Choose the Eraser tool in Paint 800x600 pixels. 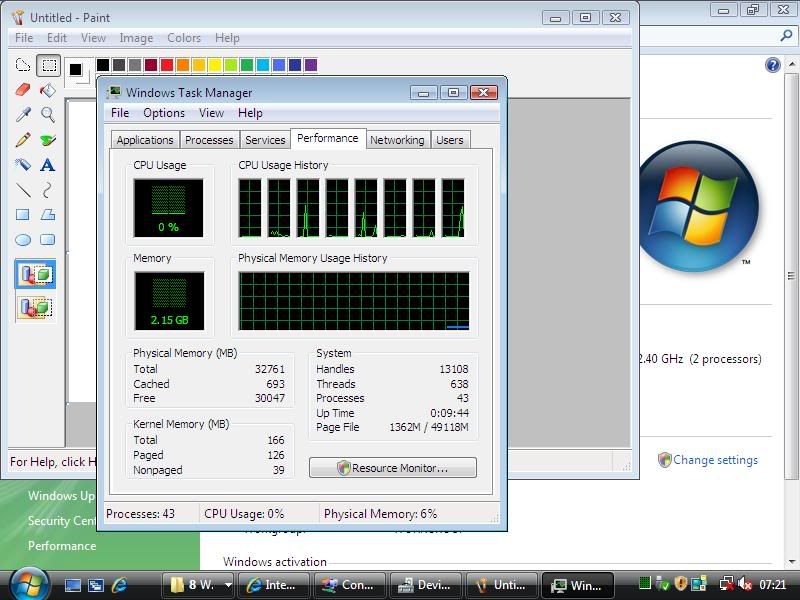pyautogui.click(x=23, y=90)
